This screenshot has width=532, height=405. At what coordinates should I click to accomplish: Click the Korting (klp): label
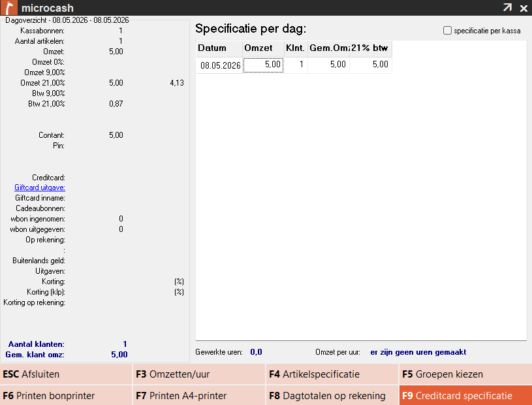coord(46,292)
